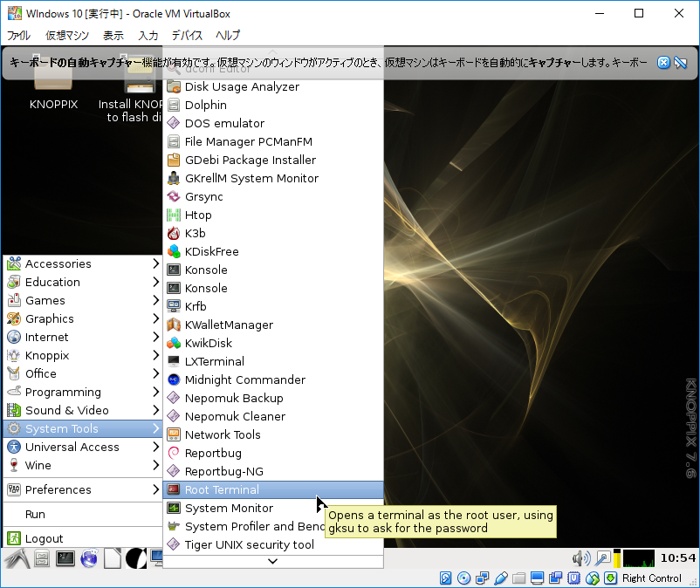Expand the Internet submenu
This screenshot has width=700, height=588.
(83, 337)
